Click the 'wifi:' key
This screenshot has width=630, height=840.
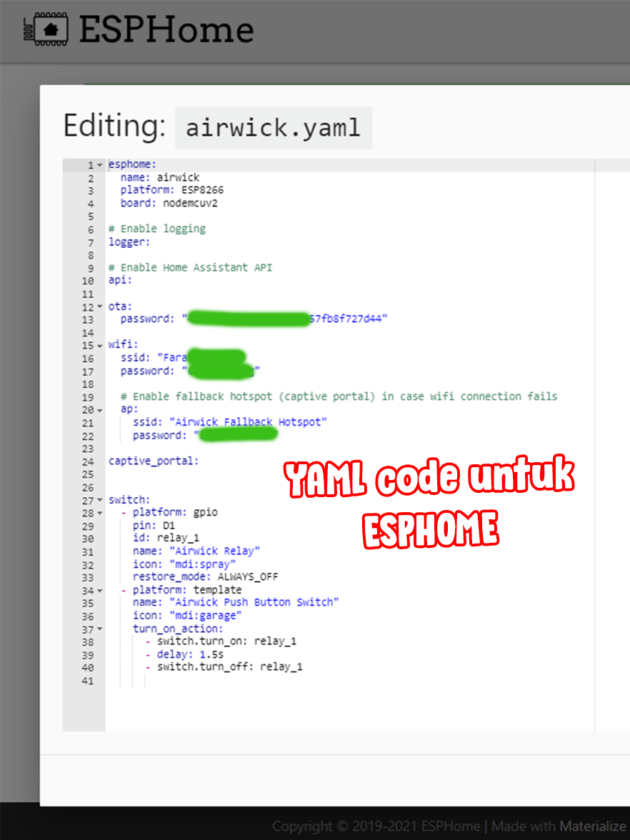tap(123, 344)
